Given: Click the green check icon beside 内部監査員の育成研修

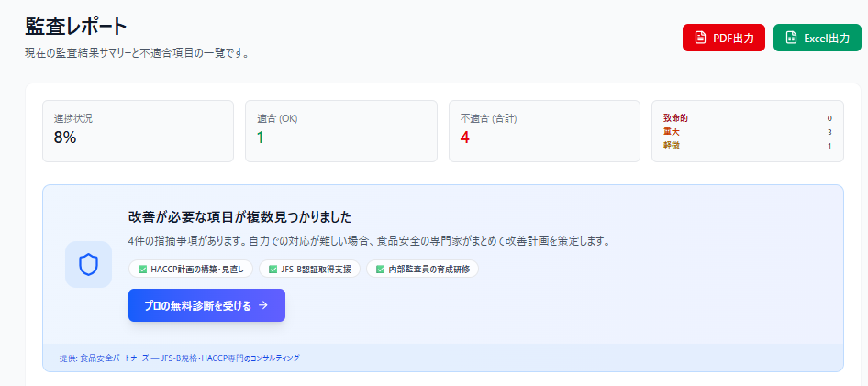Looking at the screenshot, I should click(x=380, y=270).
